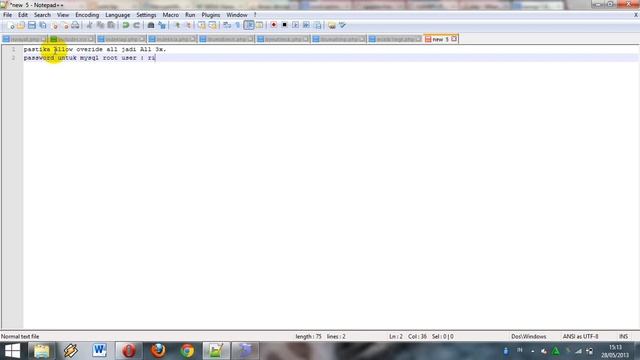Click line number 2 in the margin
Image resolution: width=640 pixels, height=360 pixels.
tap(13, 58)
